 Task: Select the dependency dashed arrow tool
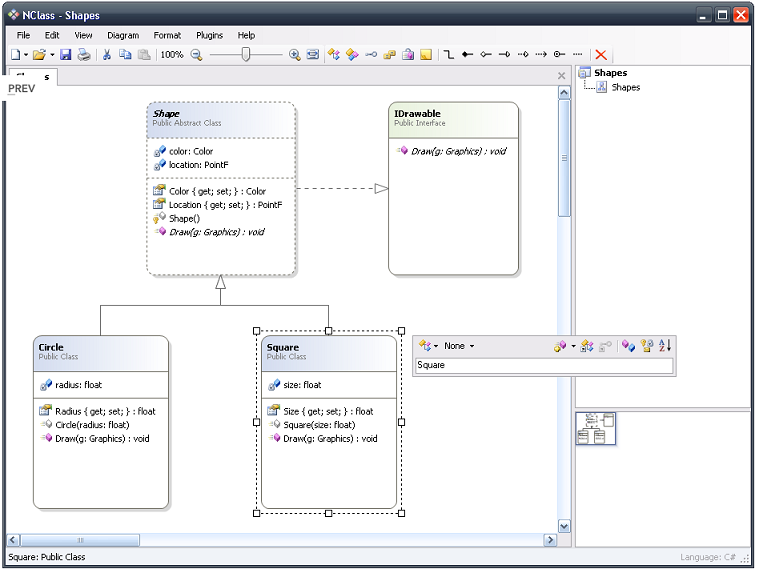[x=541, y=55]
